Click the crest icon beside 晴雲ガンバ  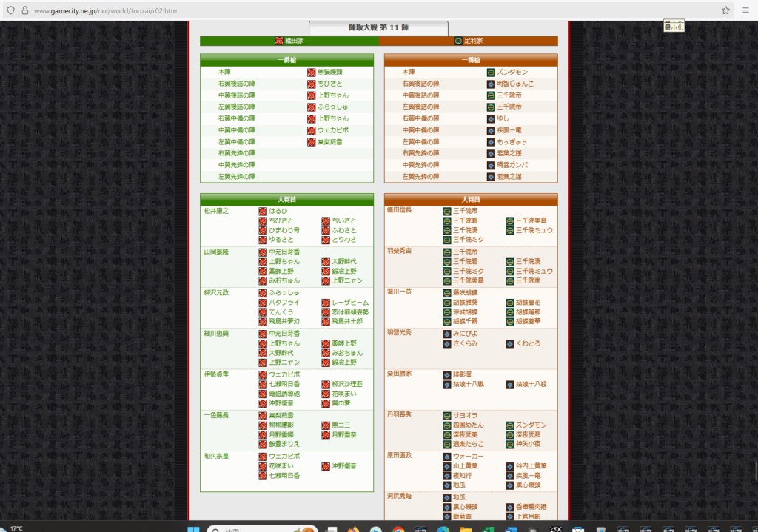click(491, 165)
